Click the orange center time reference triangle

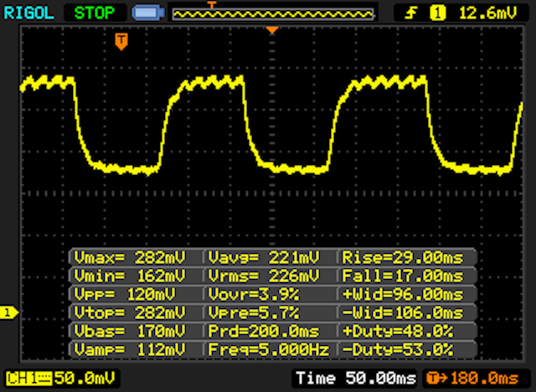(272, 30)
